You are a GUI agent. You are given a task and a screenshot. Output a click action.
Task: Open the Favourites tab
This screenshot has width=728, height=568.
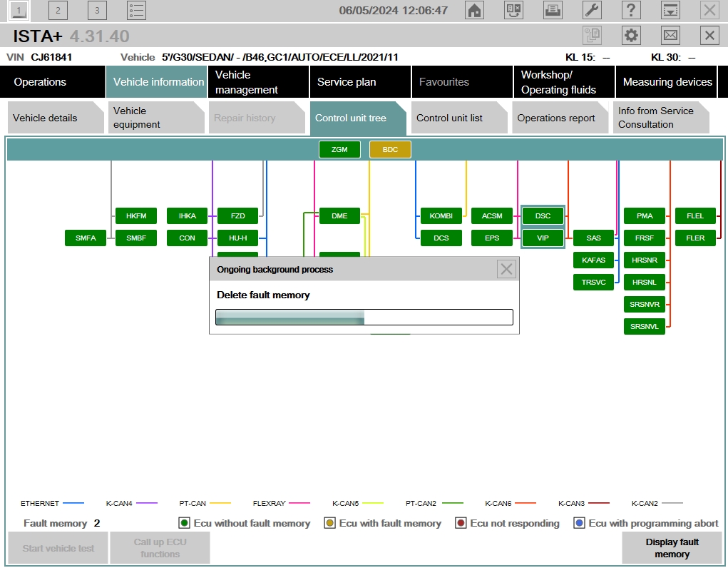click(x=463, y=82)
